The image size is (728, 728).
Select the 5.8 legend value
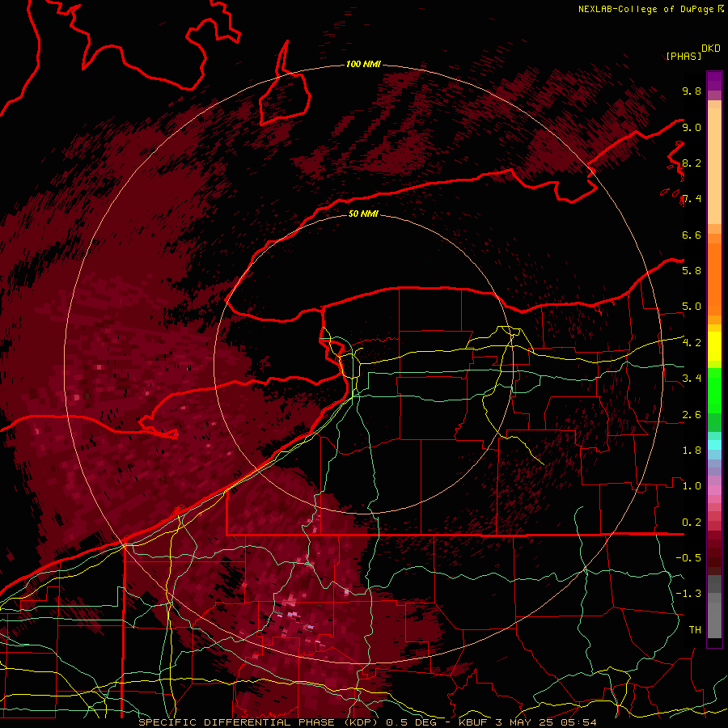[692, 271]
